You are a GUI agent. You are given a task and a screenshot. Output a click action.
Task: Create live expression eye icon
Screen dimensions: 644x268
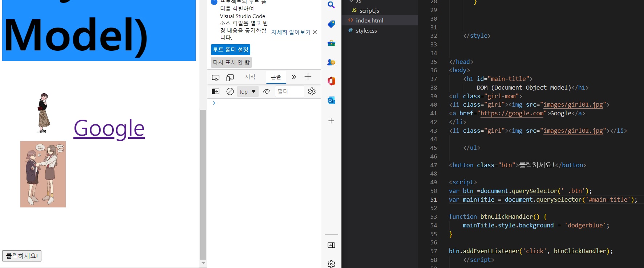click(x=267, y=91)
